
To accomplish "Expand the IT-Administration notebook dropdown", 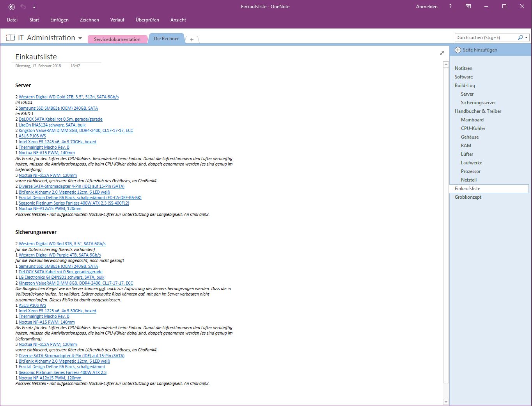I will tap(80, 38).
